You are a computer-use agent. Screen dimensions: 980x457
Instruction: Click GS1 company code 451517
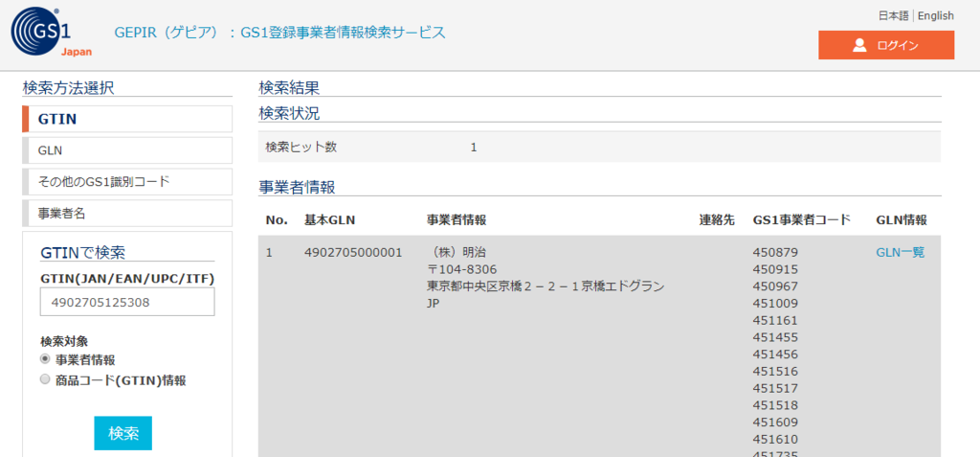click(x=775, y=387)
